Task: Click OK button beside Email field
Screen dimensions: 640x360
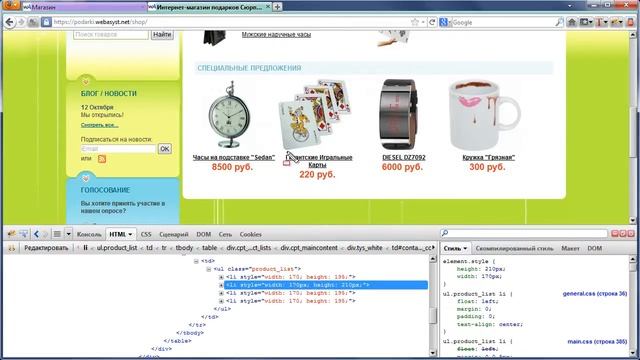Action: pos(164,149)
